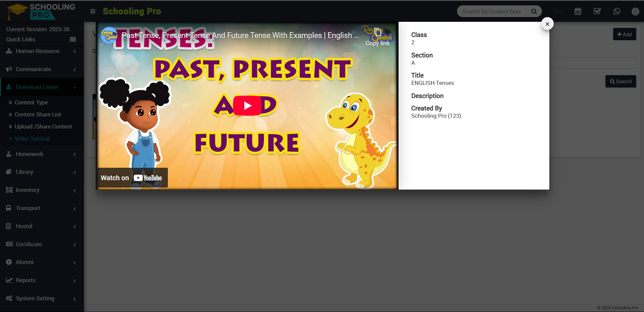The height and width of the screenshot is (312, 644).
Task: Click the Search button
Action: click(x=621, y=82)
